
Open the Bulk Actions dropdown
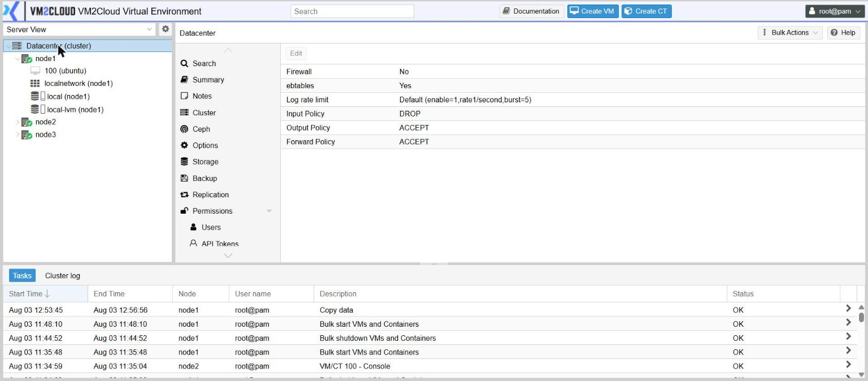(x=790, y=33)
